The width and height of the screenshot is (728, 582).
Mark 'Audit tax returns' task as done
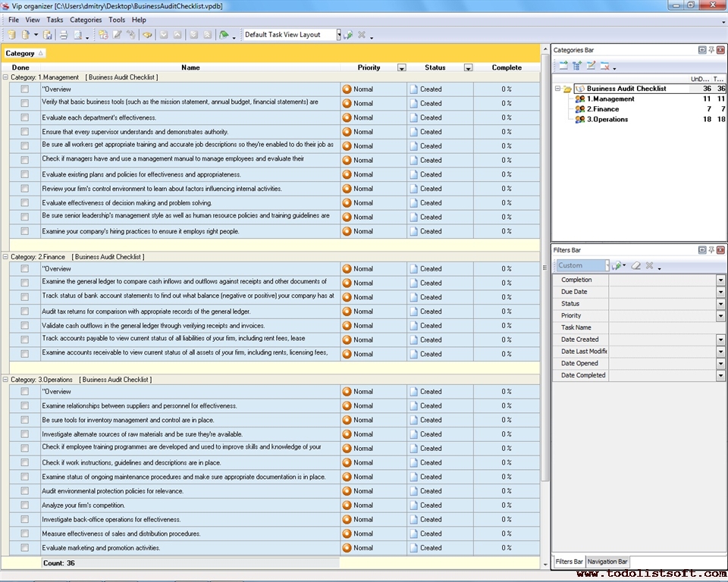24,311
